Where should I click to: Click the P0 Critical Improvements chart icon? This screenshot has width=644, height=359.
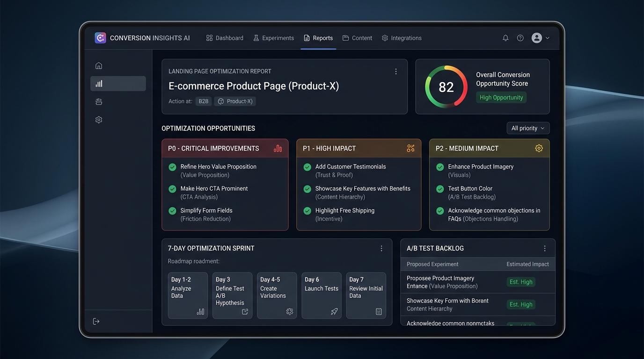(x=278, y=148)
